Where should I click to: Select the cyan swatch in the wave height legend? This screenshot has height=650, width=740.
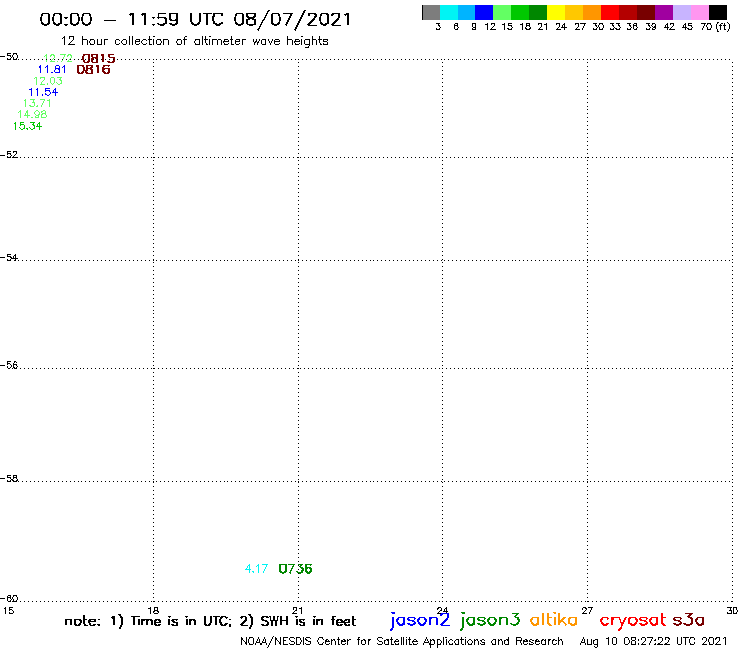449,13
